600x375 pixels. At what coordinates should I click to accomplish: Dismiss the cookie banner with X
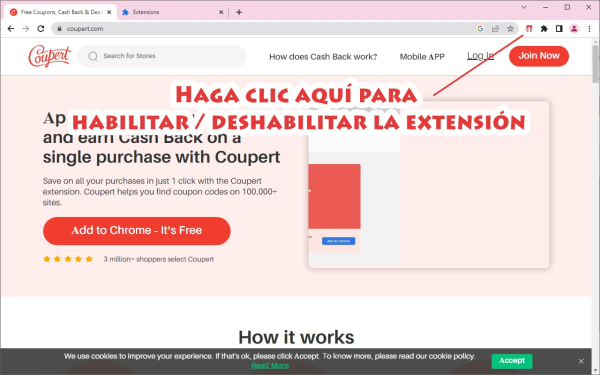(581, 361)
